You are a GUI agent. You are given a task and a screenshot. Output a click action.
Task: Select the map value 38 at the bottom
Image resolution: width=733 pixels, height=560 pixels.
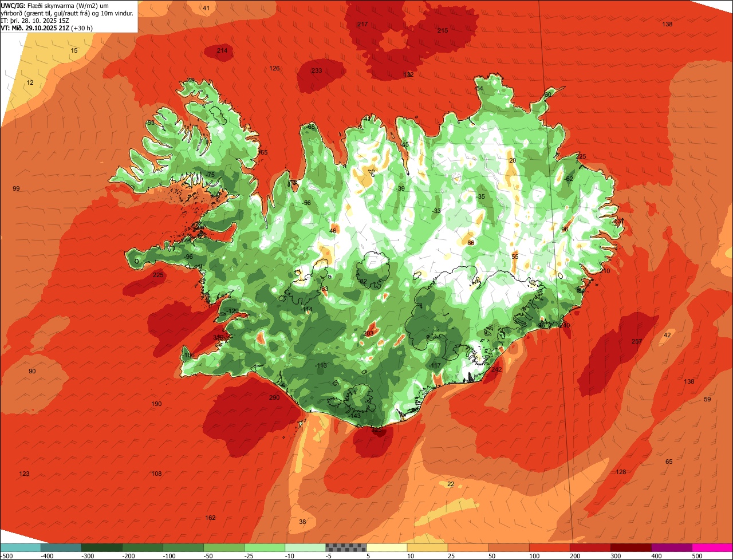click(302, 522)
